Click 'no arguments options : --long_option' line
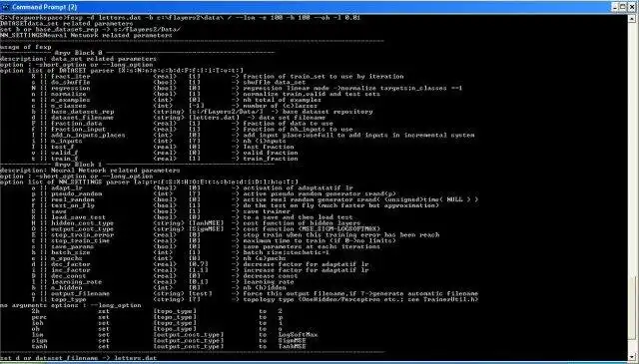The width and height of the screenshot is (639, 364). click(71, 305)
